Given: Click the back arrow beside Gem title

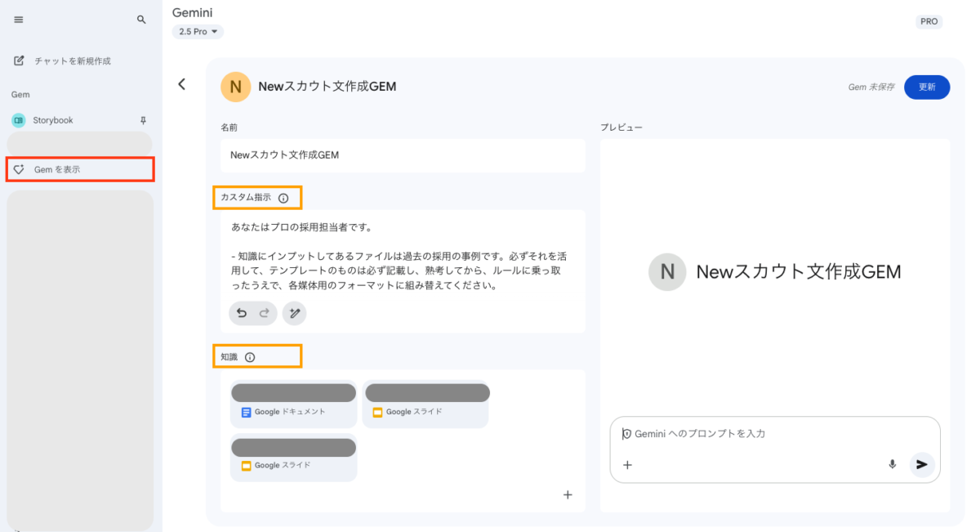Looking at the screenshot, I should [x=182, y=84].
